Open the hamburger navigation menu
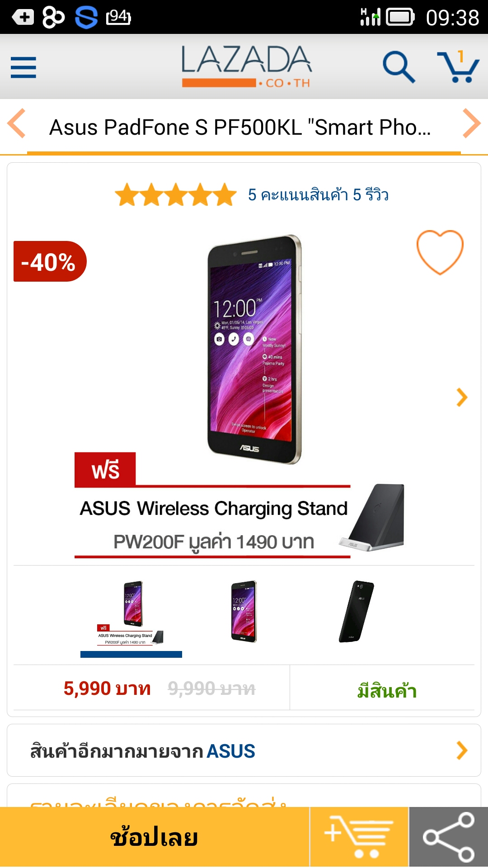The width and height of the screenshot is (488, 868). [23, 67]
